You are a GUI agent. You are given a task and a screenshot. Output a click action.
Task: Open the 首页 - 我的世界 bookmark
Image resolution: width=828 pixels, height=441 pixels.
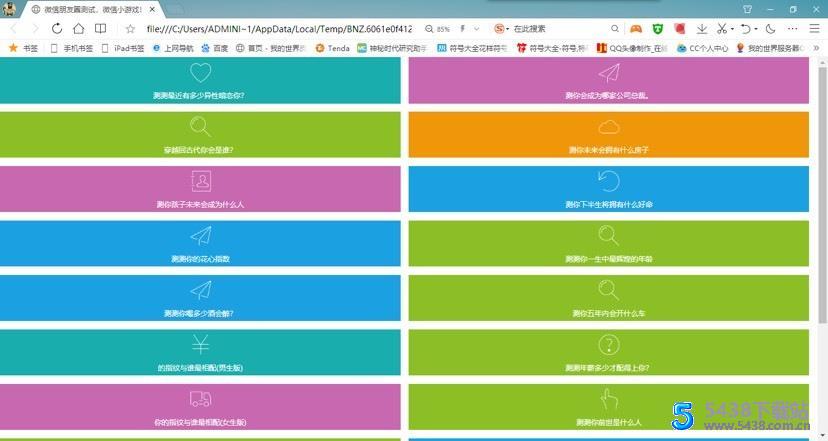click(271, 48)
